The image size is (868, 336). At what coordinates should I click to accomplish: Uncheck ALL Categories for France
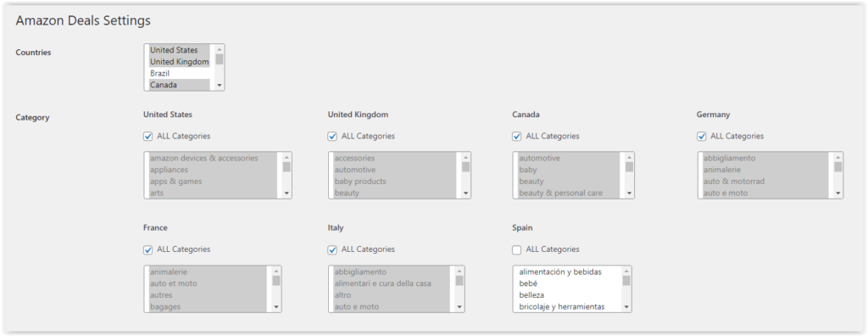tap(147, 250)
